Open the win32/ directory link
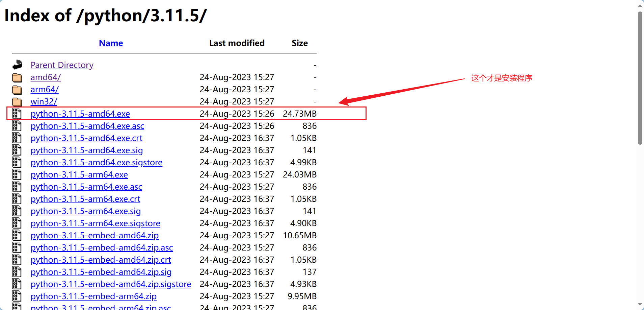644x310 pixels. coord(44,101)
